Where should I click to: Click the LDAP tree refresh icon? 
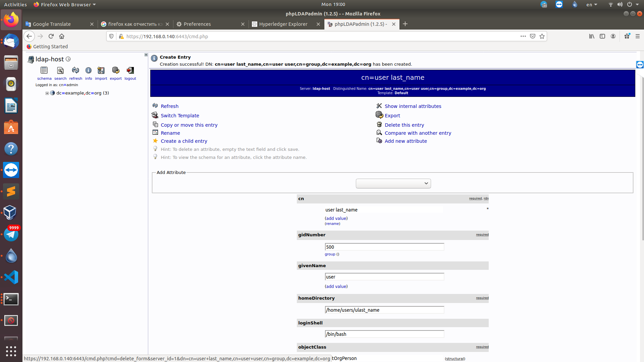point(75,70)
